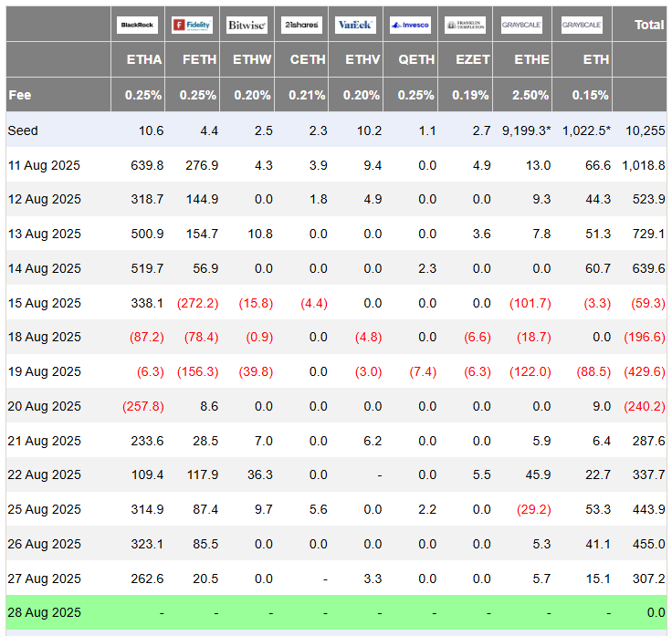The image size is (672, 636).
Task: Click the Total column header
Action: [649, 25]
